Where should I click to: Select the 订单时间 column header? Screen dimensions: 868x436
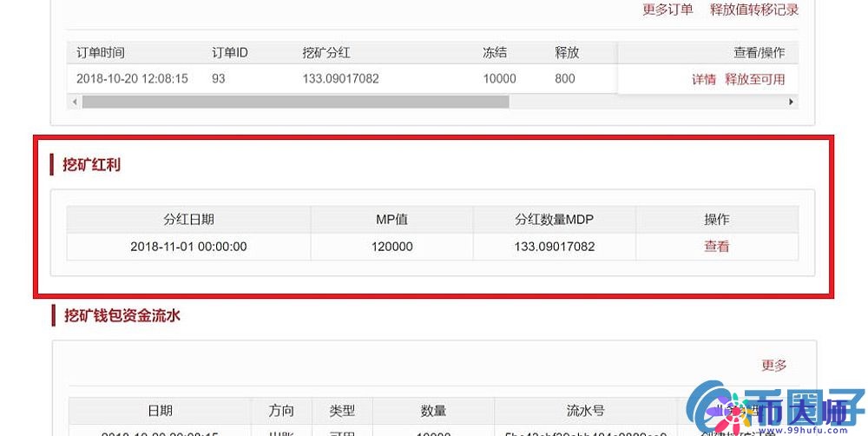[x=101, y=53]
